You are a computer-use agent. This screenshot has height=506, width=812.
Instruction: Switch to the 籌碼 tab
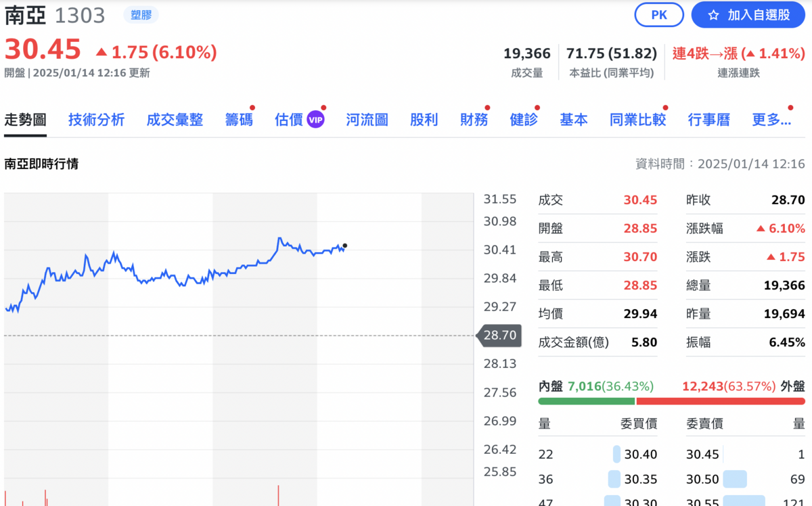pyautogui.click(x=239, y=120)
